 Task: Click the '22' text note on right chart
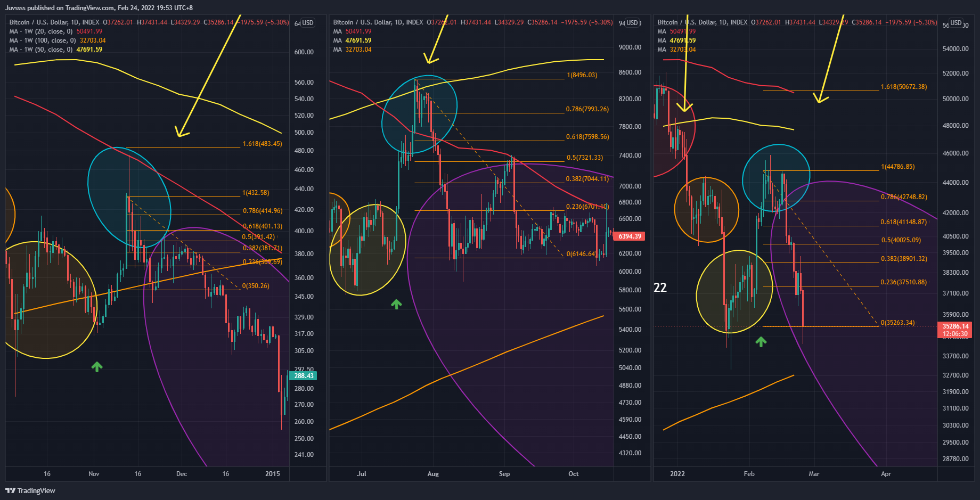point(660,288)
